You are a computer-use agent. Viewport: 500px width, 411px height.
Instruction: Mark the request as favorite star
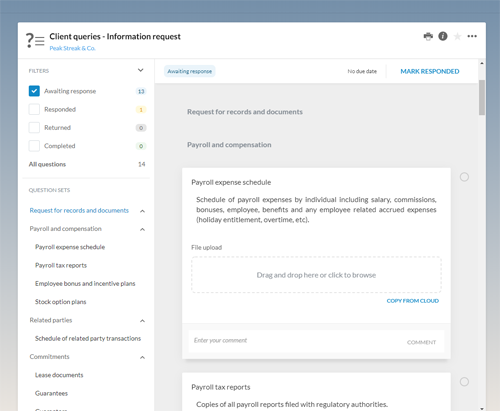pyautogui.click(x=458, y=36)
